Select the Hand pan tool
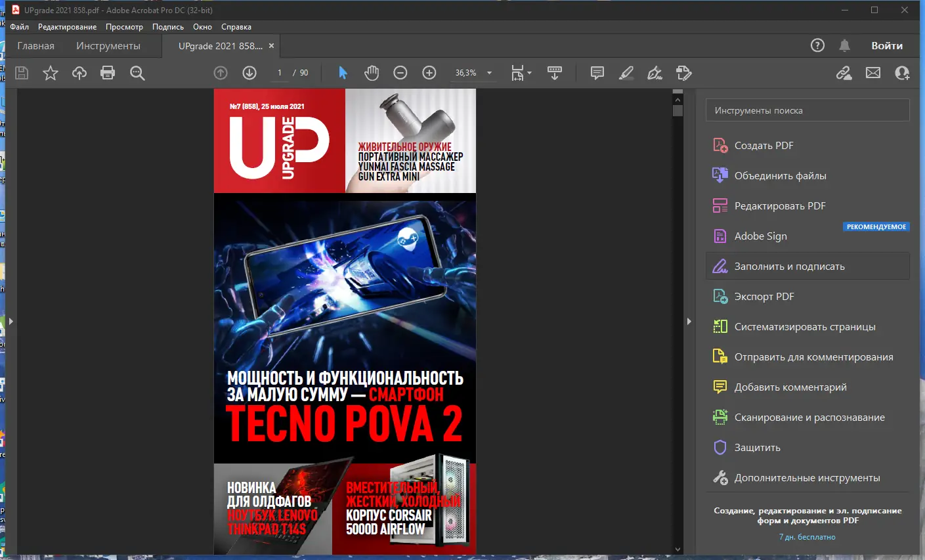Screen dimensions: 925x560 372,73
